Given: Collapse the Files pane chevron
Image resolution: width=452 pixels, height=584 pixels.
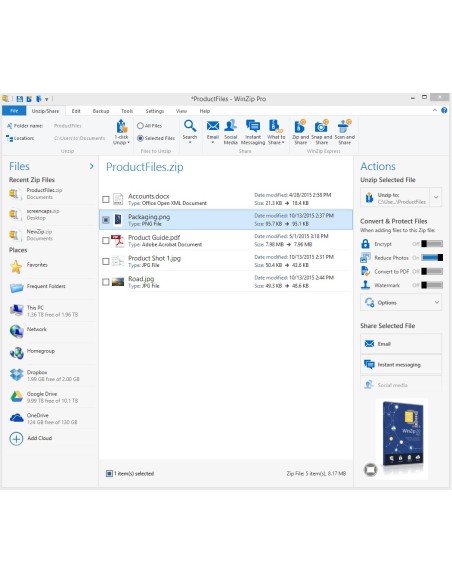Looking at the screenshot, I should point(92,166).
